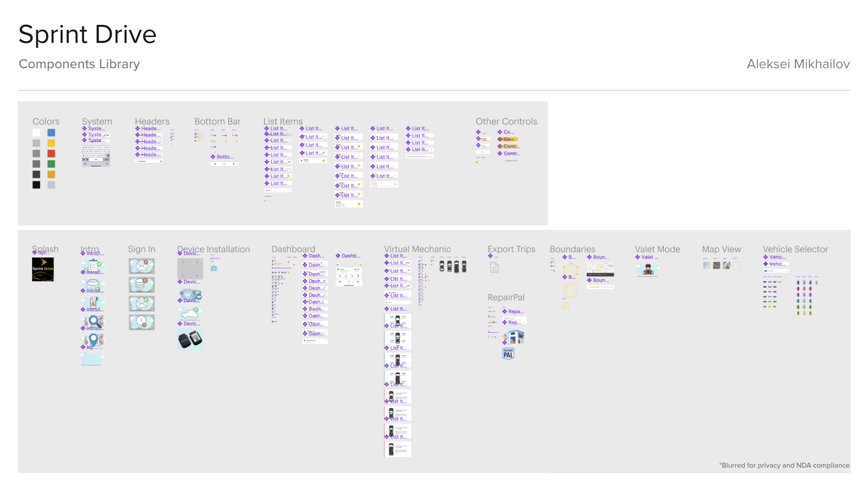This screenshot has height=488, width=868.
Task: Select the standard map view thumbnail
Action: point(707,265)
